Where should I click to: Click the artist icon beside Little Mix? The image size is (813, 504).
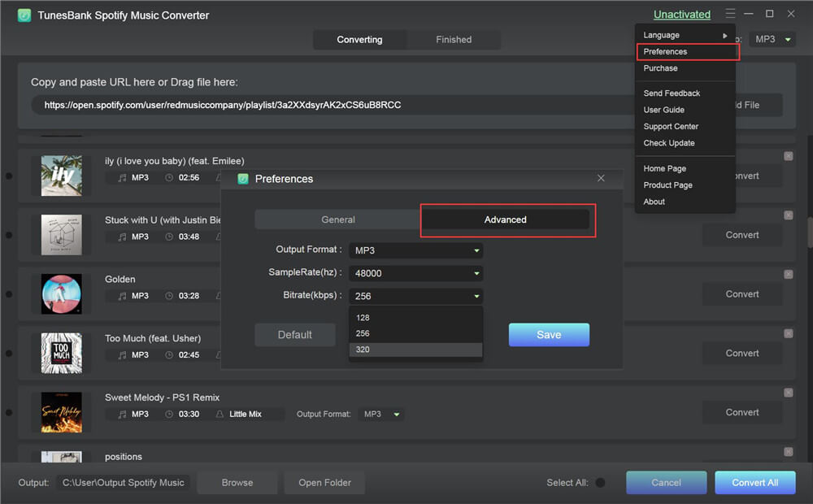coord(220,415)
